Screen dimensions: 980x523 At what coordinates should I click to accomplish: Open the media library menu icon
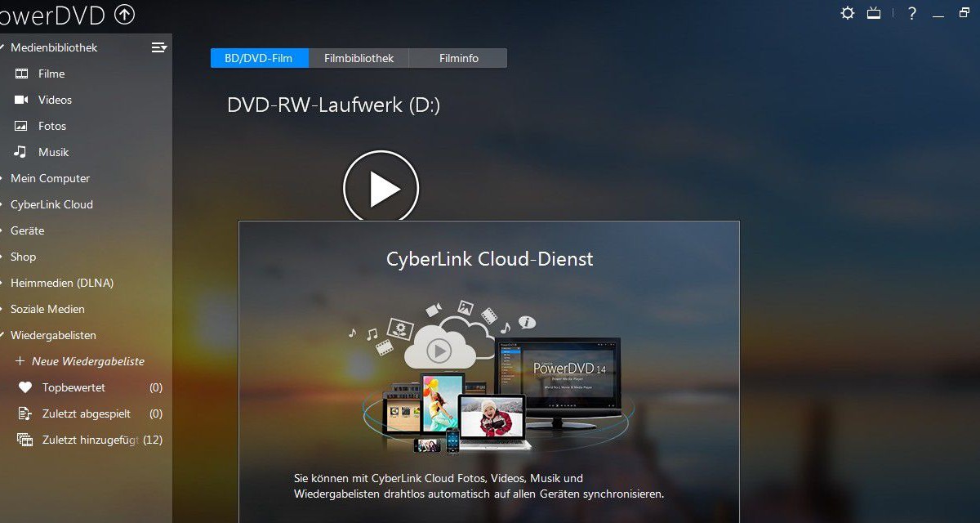(x=159, y=47)
